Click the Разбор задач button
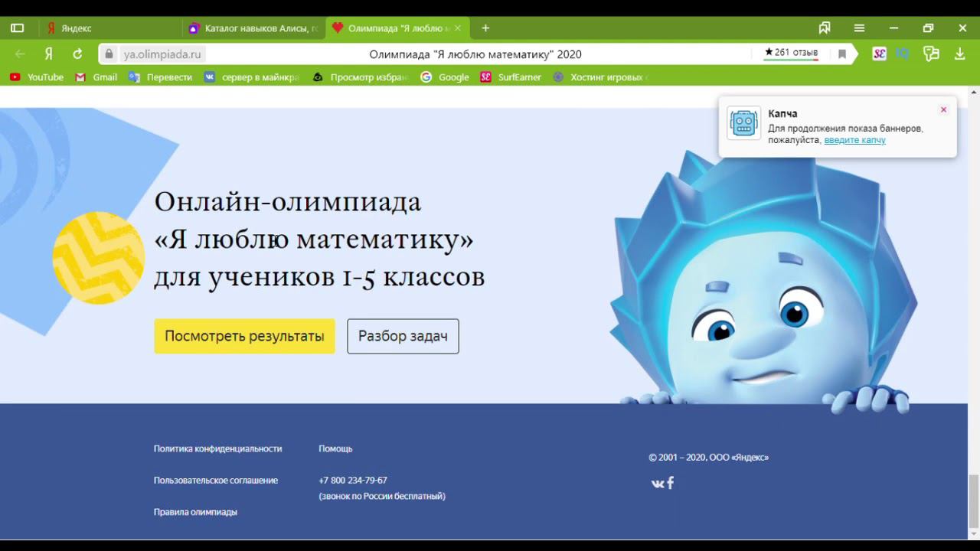This screenshot has height=551, width=980. pos(403,336)
